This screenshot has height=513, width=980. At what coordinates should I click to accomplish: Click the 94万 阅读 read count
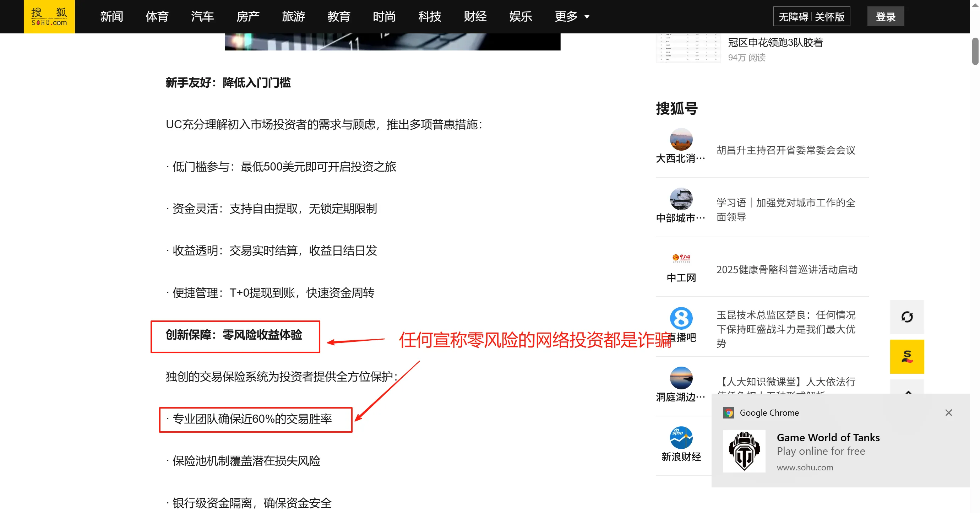click(x=746, y=58)
